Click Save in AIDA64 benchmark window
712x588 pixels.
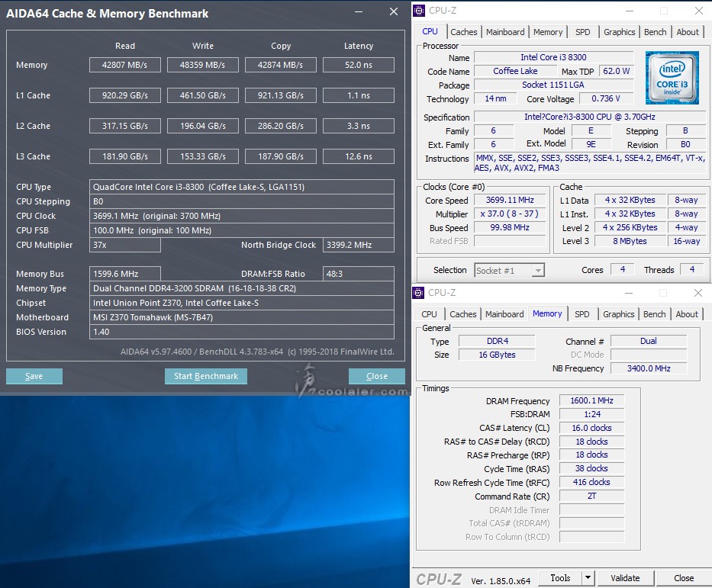(x=34, y=376)
